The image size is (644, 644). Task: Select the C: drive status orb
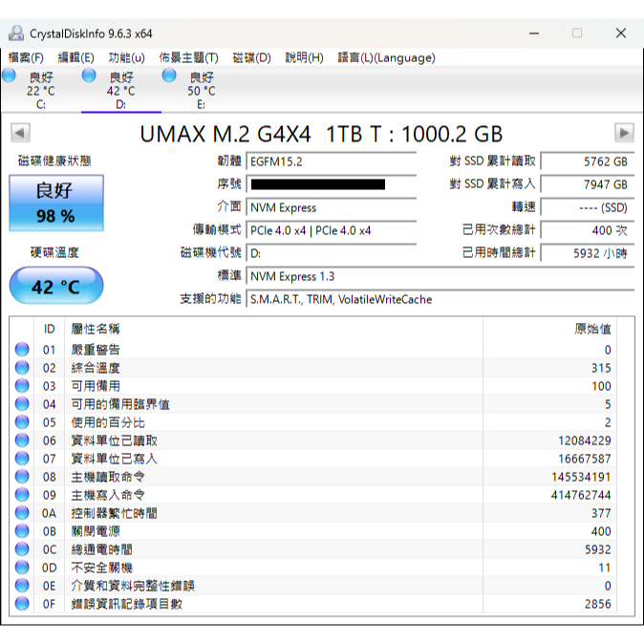pos(9,75)
